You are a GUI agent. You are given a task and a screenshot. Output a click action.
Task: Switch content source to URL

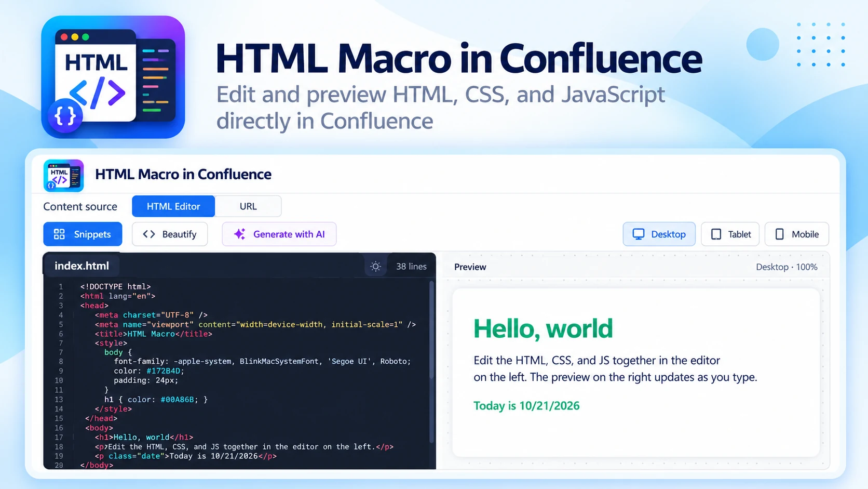(x=248, y=206)
